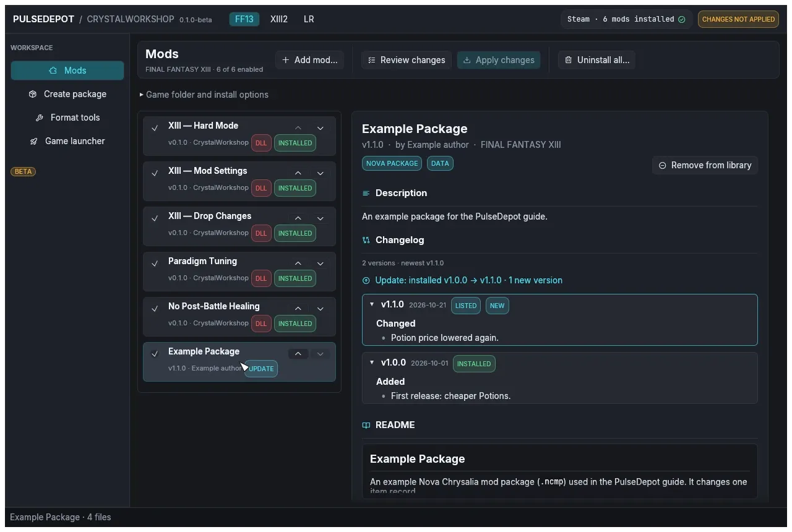Click the Format tools wrench icon

(x=40, y=118)
